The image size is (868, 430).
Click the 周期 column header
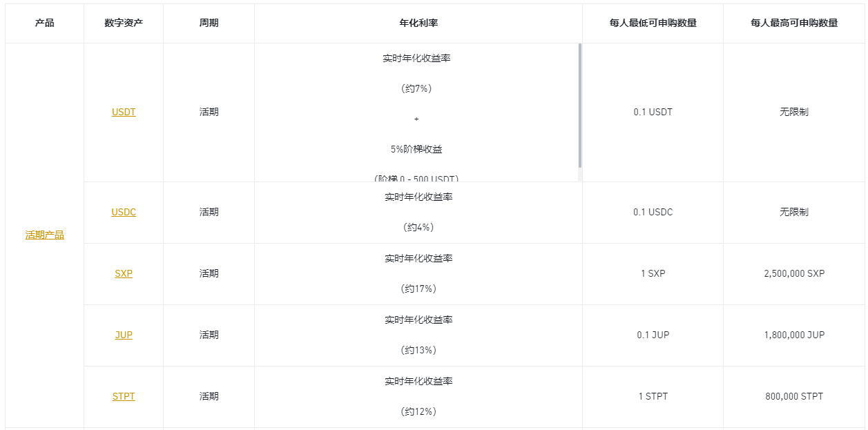209,23
